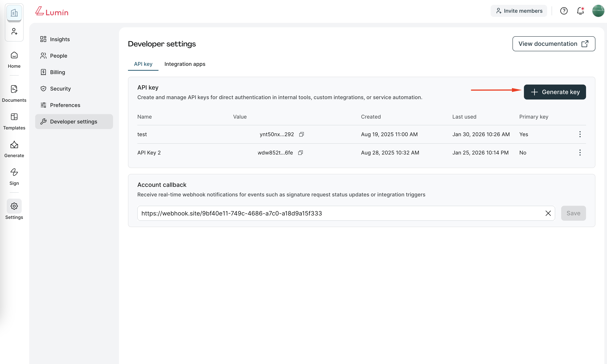The width and height of the screenshot is (607, 364).
Task: Clear the webhook callback URL field
Action: point(548,213)
